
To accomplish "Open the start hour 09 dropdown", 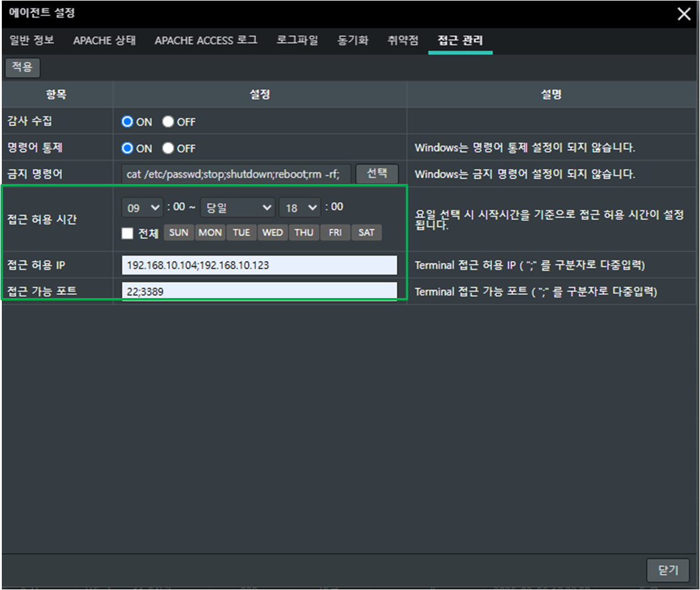I will click(x=142, y=208).
